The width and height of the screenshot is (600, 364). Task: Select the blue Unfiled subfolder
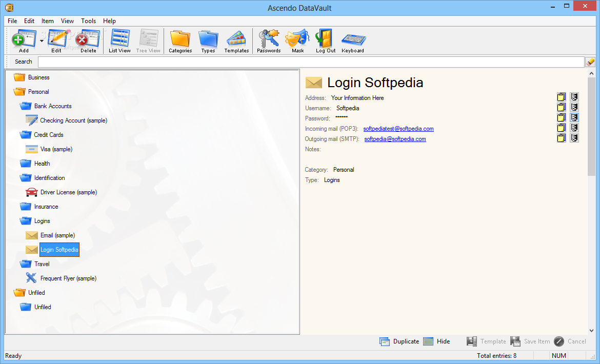(x=35, y=307)
